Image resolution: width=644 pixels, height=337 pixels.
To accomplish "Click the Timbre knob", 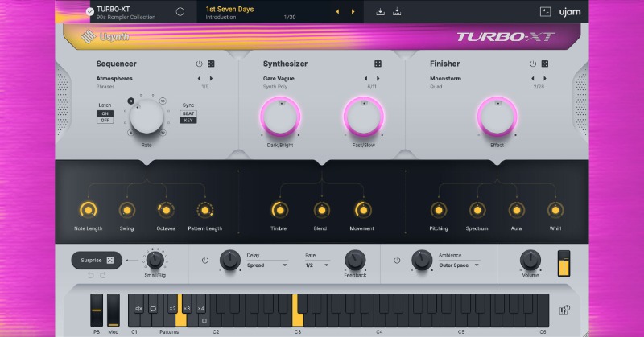I will click(279, 210).
